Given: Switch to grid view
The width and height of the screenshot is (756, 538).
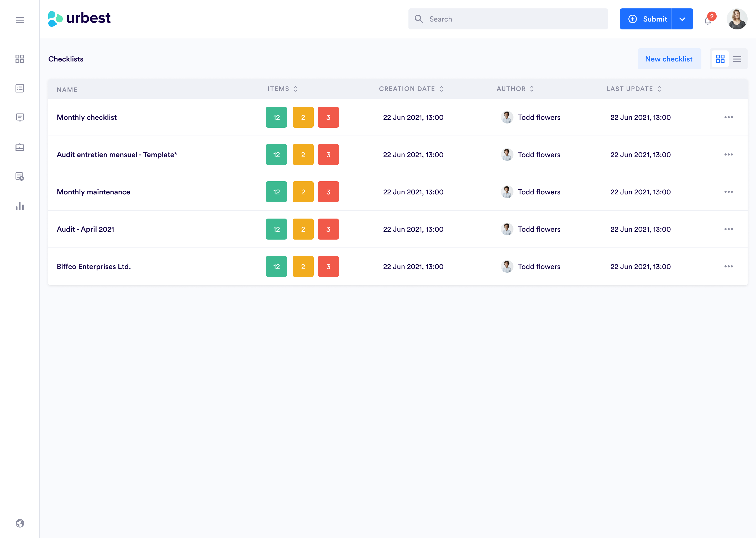Looking at the screenshot, I should pos(720,59).
